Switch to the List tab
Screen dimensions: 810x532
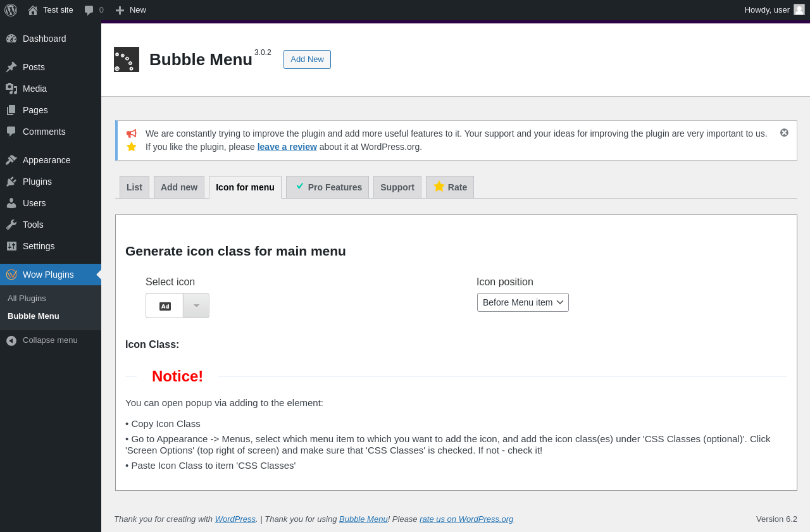tap(134, 187)
